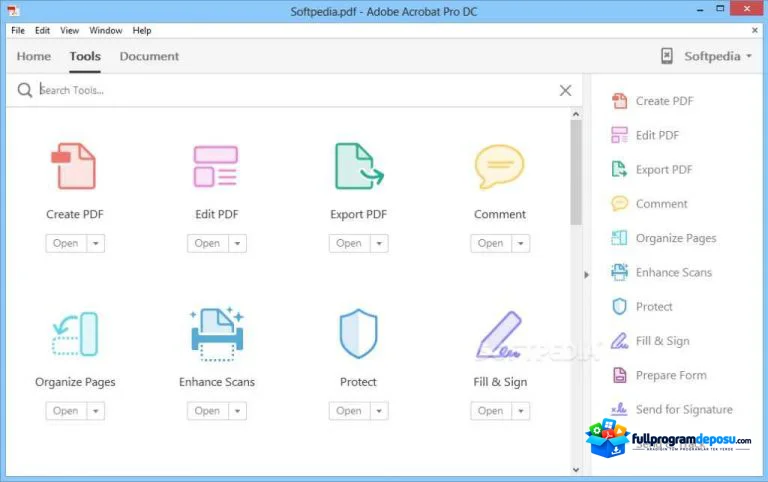
Task: Click the scrollbar down arrow
Action: click(x=576, y=470)
